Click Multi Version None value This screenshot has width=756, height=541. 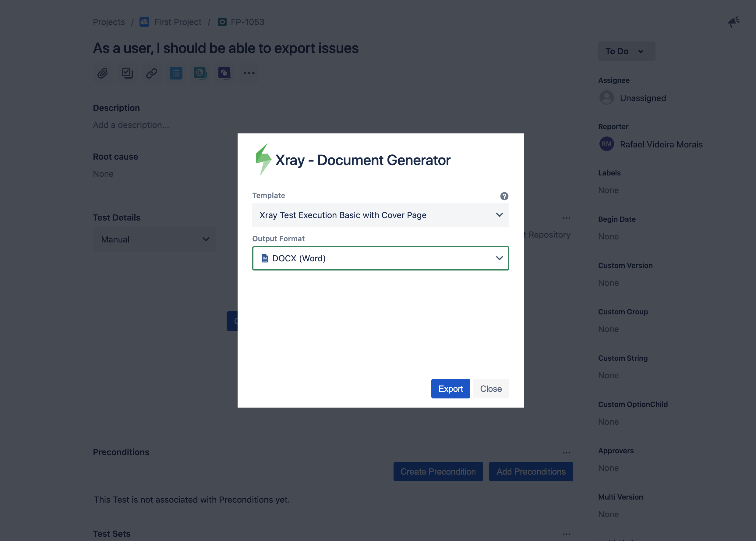(609, 514)
